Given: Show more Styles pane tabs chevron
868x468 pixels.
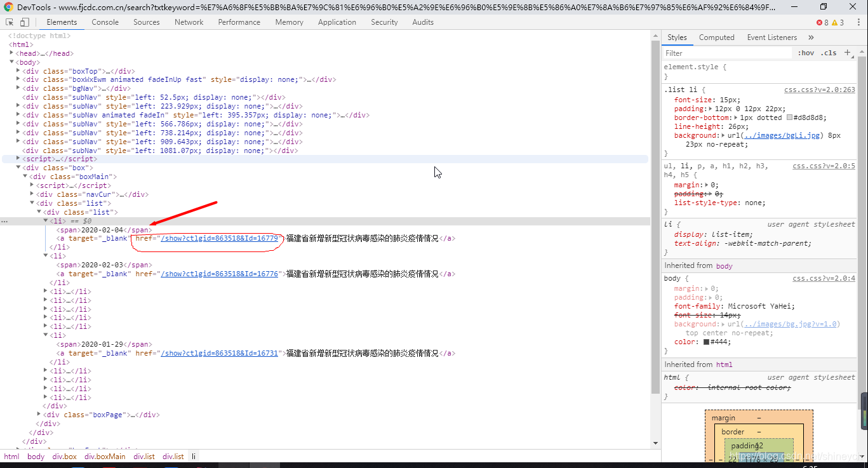Looking at the screenshot, I should (811, 37).
